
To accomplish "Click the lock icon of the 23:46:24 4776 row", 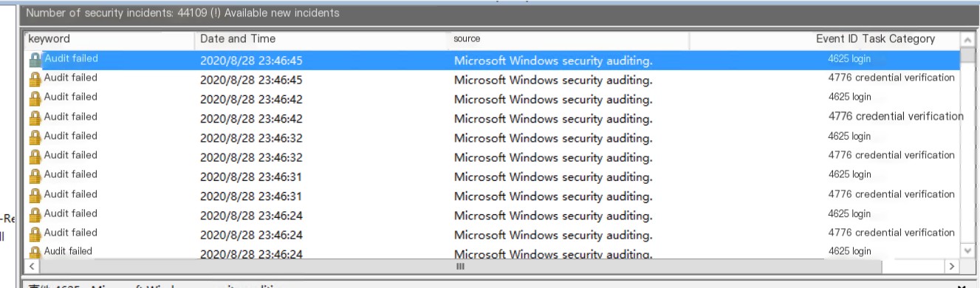I will [x=35, y=234].
